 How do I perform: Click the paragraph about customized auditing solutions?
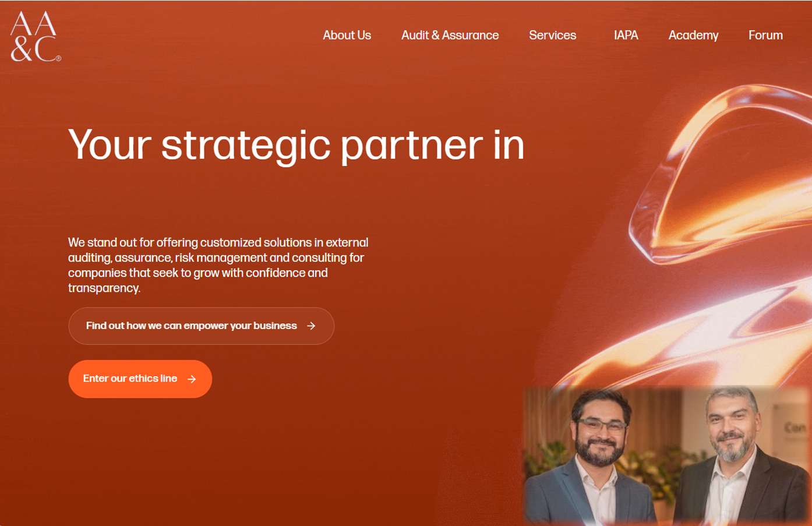pos(218,265)
